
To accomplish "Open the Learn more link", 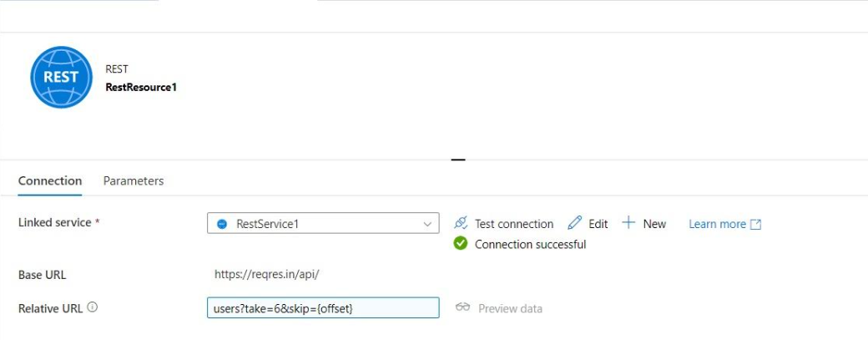I will 718,224.
